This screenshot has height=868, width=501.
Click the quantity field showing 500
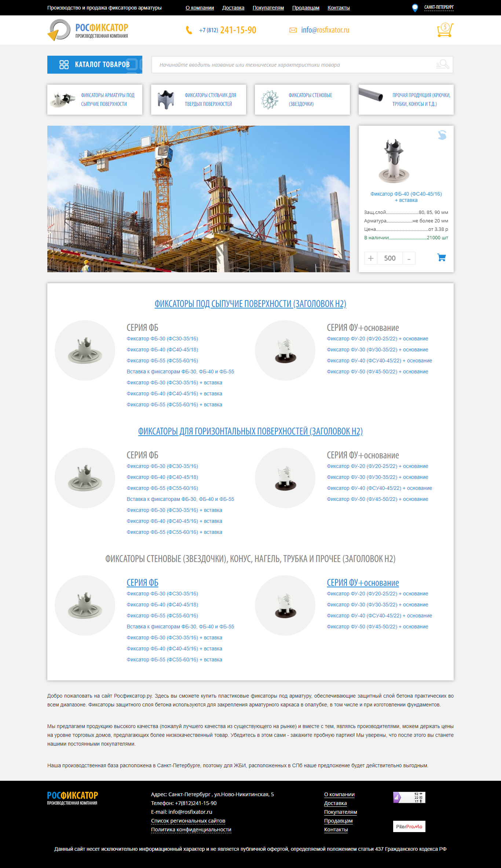390,258
